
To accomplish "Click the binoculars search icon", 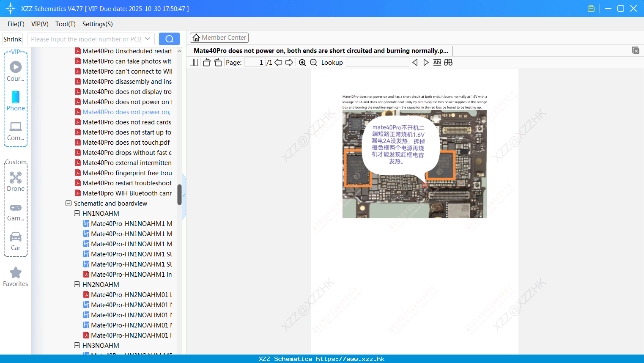I will coord(448,62).
